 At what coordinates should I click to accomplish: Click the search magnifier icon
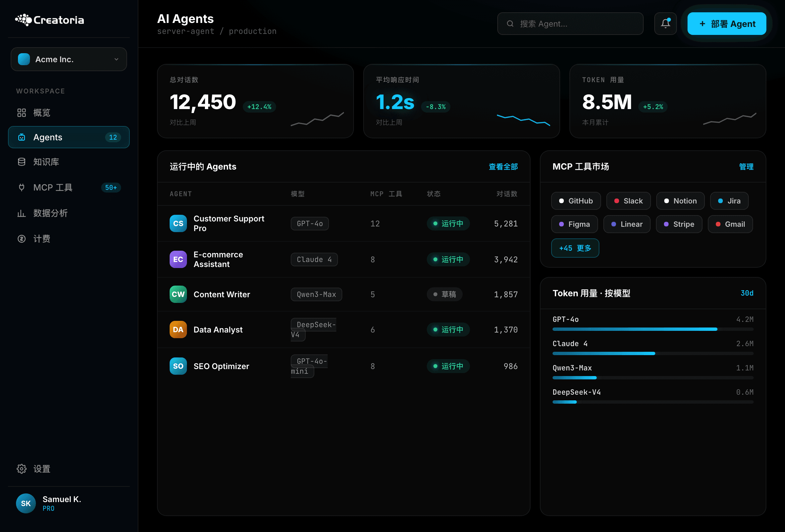(510, 24)
